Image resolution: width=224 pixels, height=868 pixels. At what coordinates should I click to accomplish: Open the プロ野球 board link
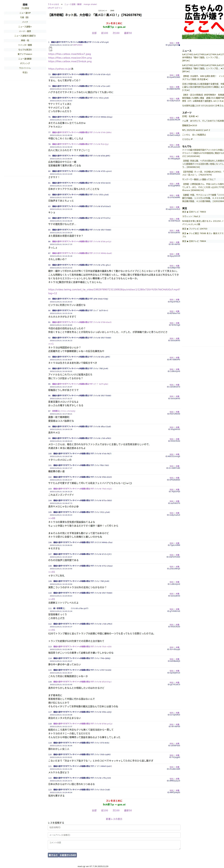pos(25,8)
